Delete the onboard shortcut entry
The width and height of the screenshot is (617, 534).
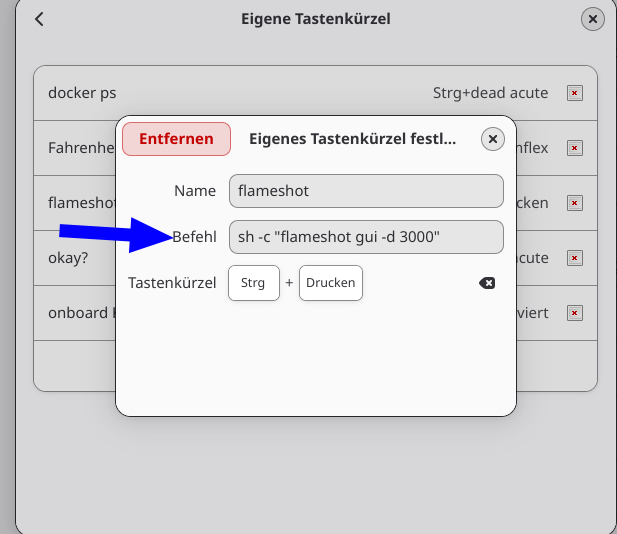pyautogui.click(x=575, y=313)
